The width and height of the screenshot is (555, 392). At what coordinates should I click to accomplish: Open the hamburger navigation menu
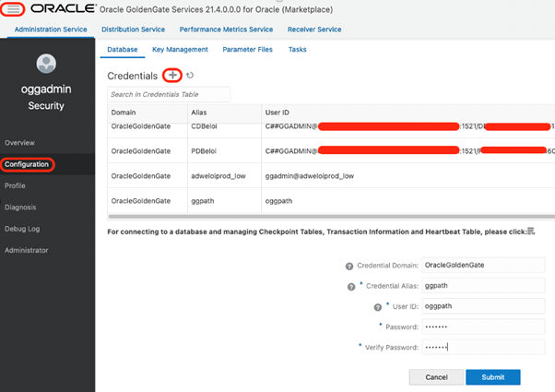14,8
